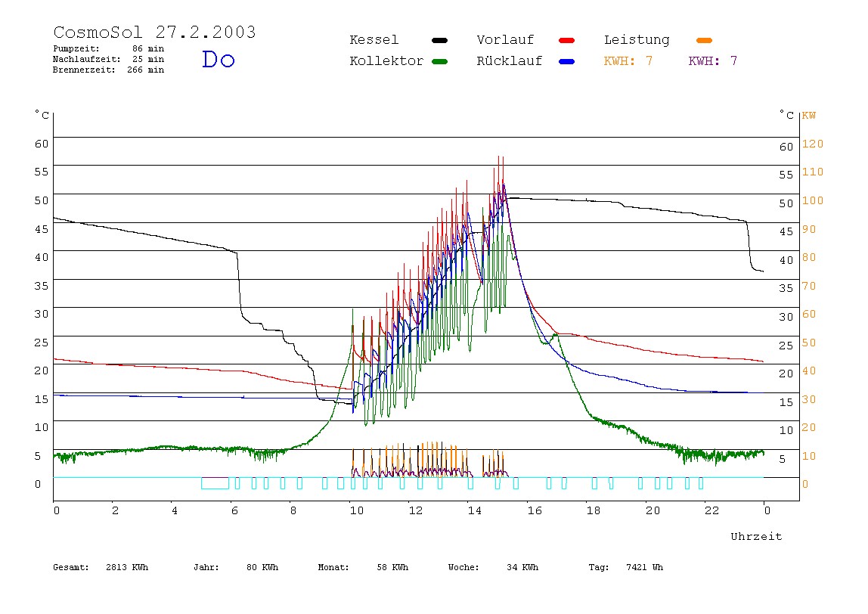The image size is (868, 614).
Task: Select the "Woche: 34 KWh" weekly total
Action: (493, 567)
